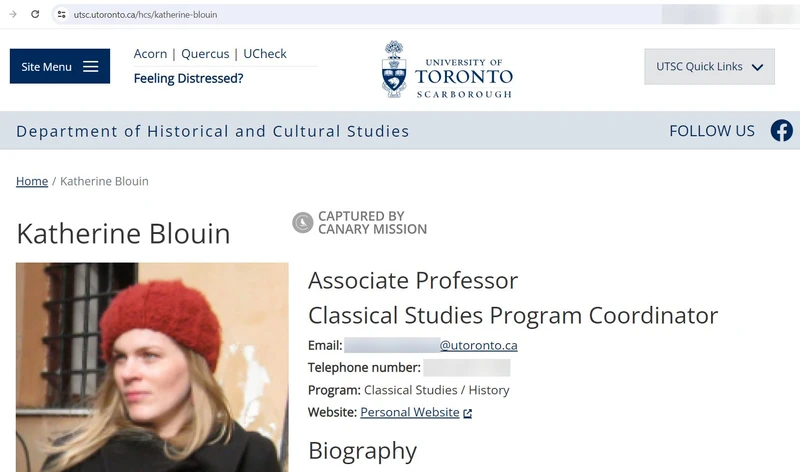The width and height of the screenshot is (800, 472).
Task: Open the Site Menu hamburger button
Action: pyautogui.click(x=60, y=66)
